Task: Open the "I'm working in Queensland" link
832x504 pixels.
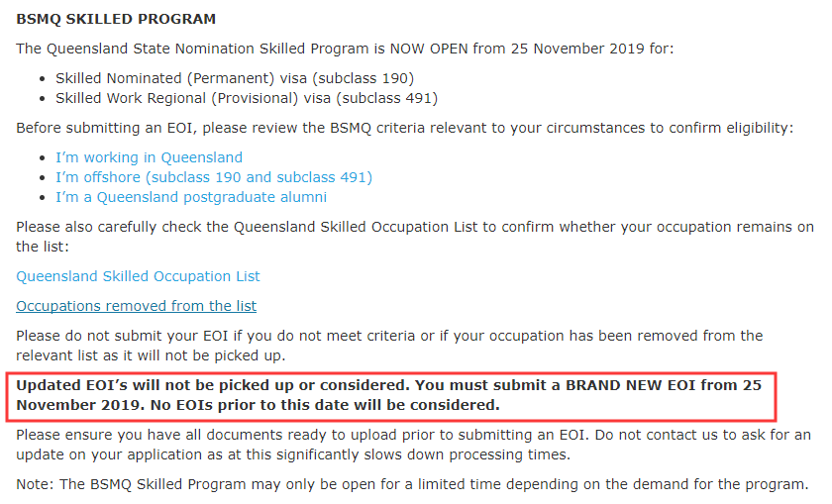Action: click(149, 157)
